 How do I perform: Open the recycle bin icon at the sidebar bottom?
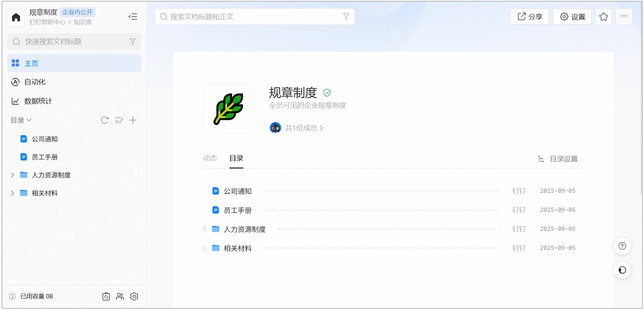click(x=106, y=296)
